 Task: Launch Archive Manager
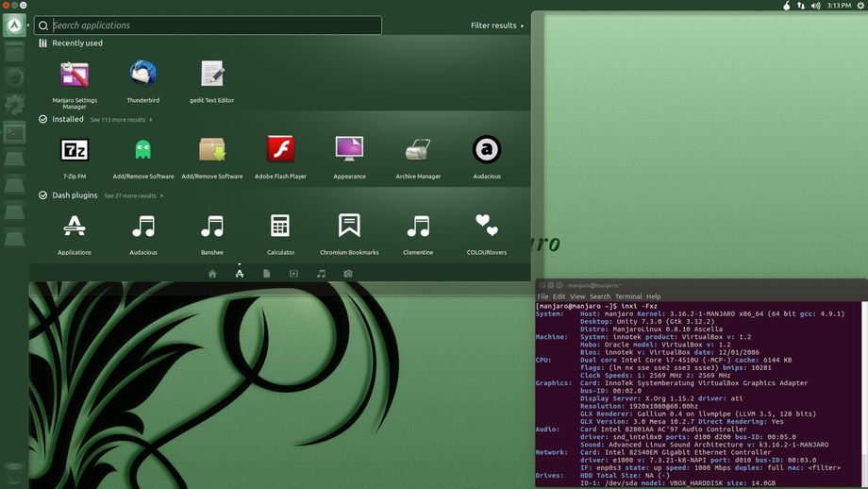click(418, 149)
